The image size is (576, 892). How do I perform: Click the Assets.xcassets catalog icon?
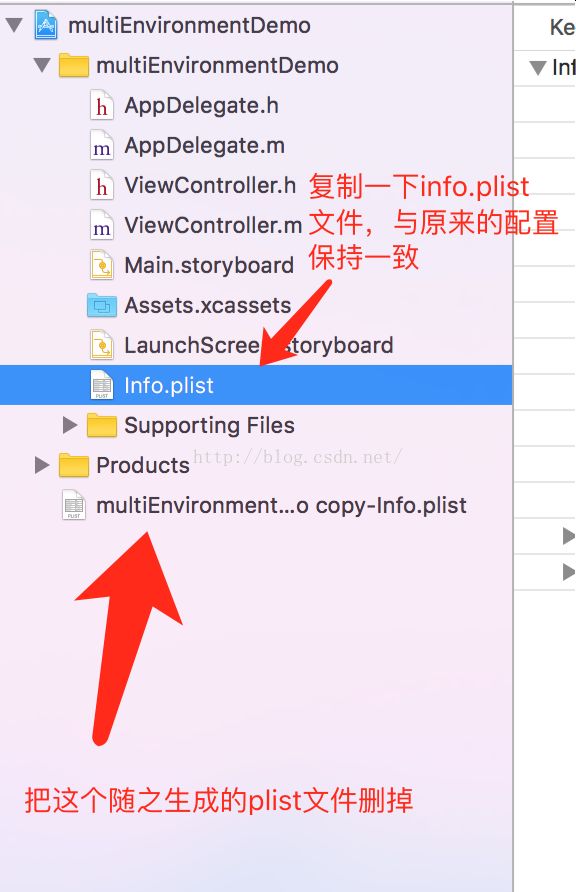coord(102,305)
